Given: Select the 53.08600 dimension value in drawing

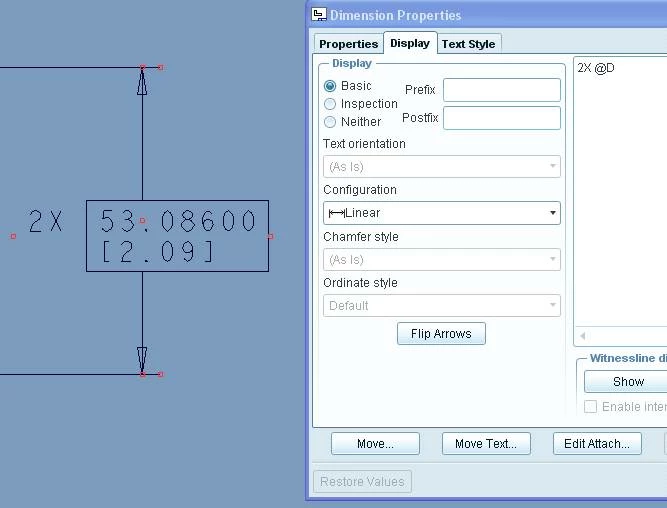Looking at the screenshot, I should [178, 221].
